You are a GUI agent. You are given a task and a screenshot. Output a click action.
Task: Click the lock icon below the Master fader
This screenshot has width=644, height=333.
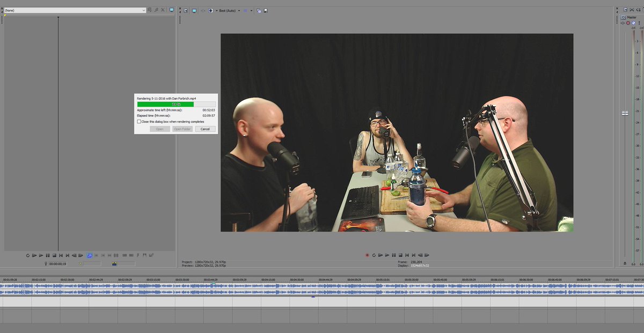click(625, 263)
